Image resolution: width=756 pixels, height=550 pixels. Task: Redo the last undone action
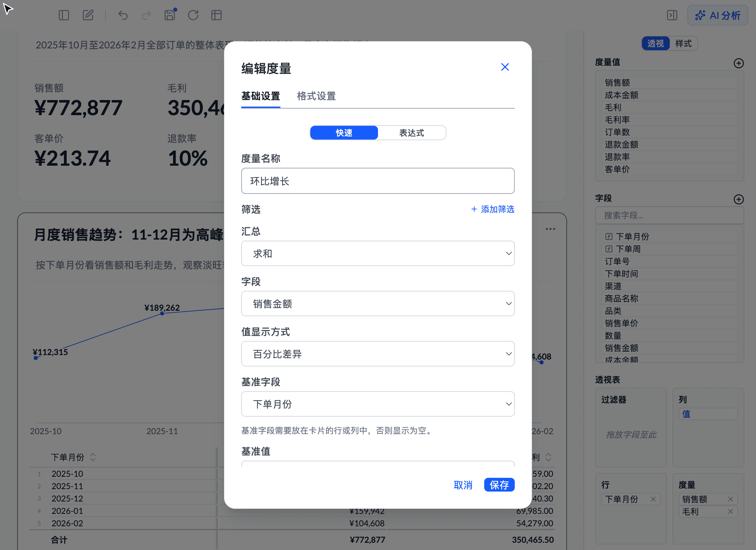(146, 15)
